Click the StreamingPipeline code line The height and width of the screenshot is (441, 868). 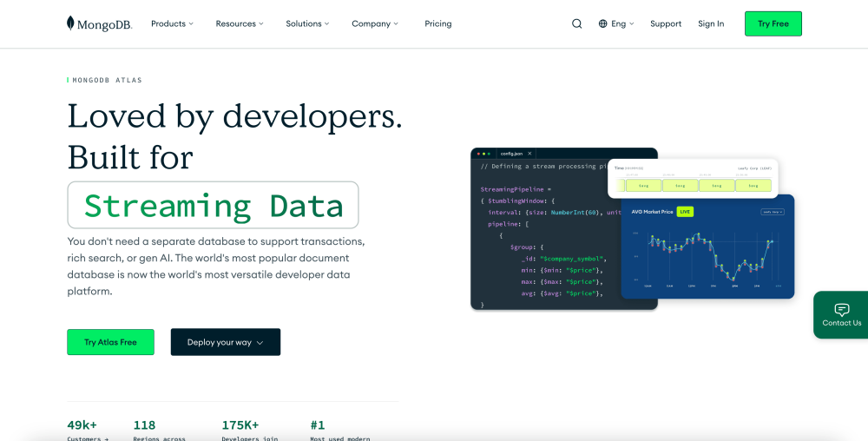click(x=516, y=189)
